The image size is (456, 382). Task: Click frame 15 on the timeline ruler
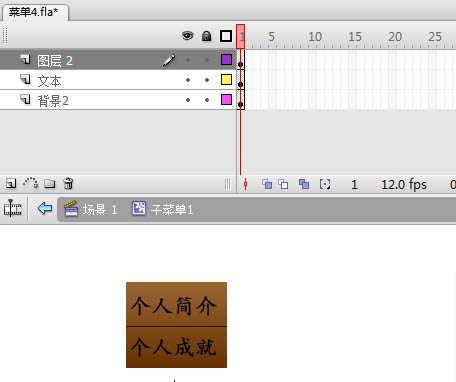[355, 37]
